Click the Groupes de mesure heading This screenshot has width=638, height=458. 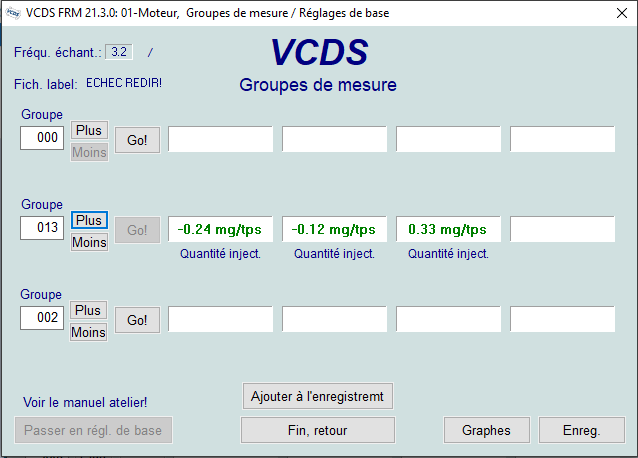(318, 85)
